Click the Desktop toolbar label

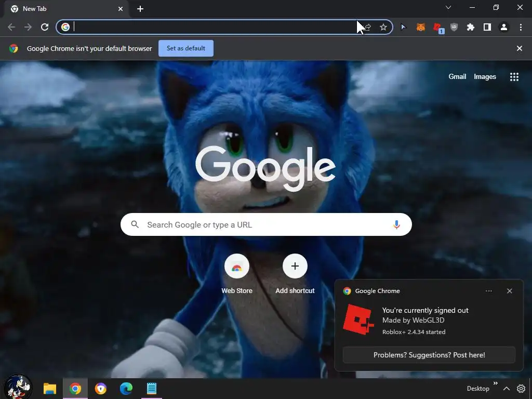pos(478,389)
